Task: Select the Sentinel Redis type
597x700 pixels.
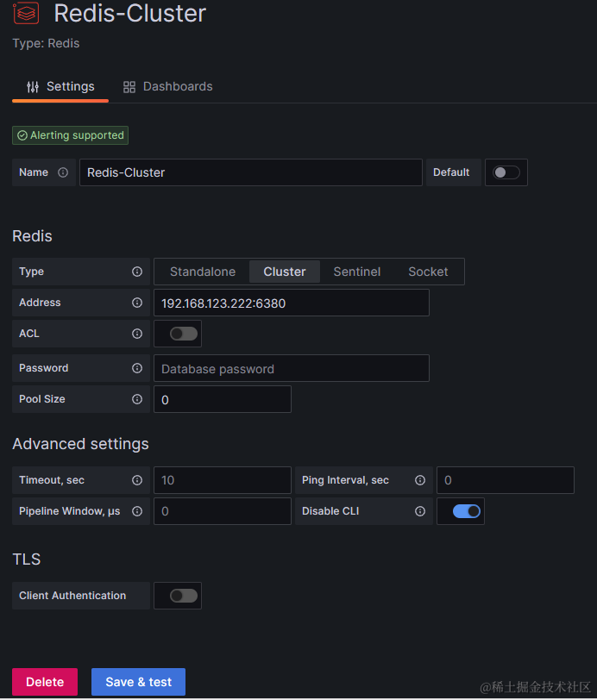Action: point(357,272)
